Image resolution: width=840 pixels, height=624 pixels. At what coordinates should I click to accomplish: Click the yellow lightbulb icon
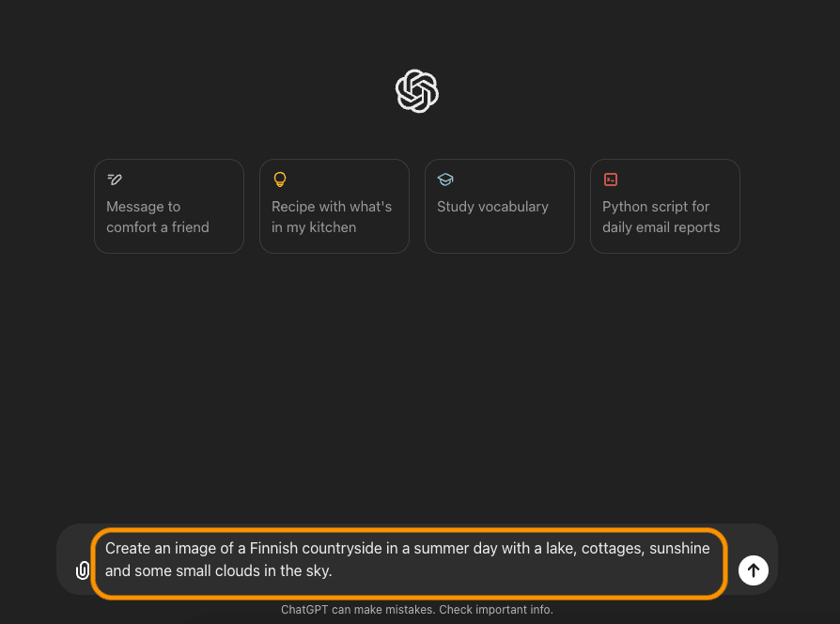coord(280,179)
